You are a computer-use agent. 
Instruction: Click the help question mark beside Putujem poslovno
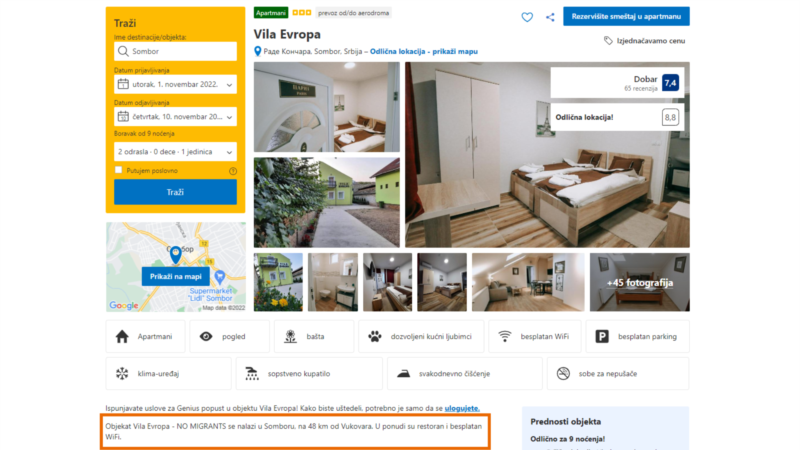click(233, 171)
